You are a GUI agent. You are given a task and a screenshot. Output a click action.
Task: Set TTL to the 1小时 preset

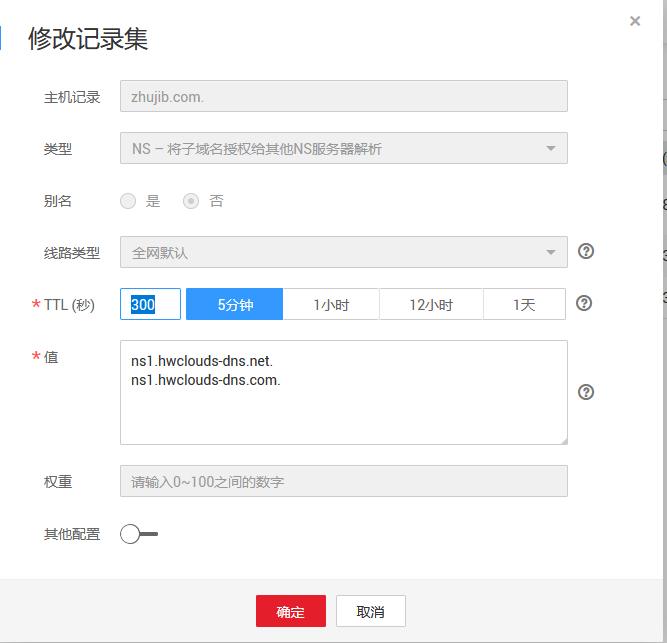tap(331, 304)
